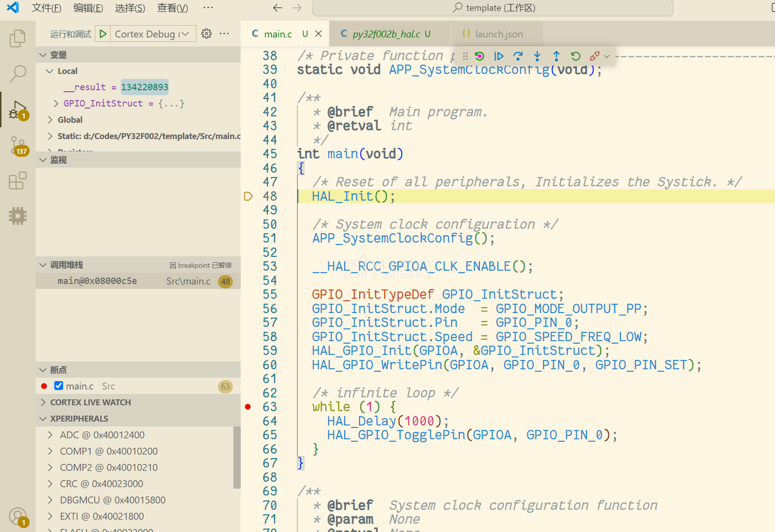The image size is (775, 532).
Task: Collapse the 监视 watch section
Action: [x=43, y=160]
